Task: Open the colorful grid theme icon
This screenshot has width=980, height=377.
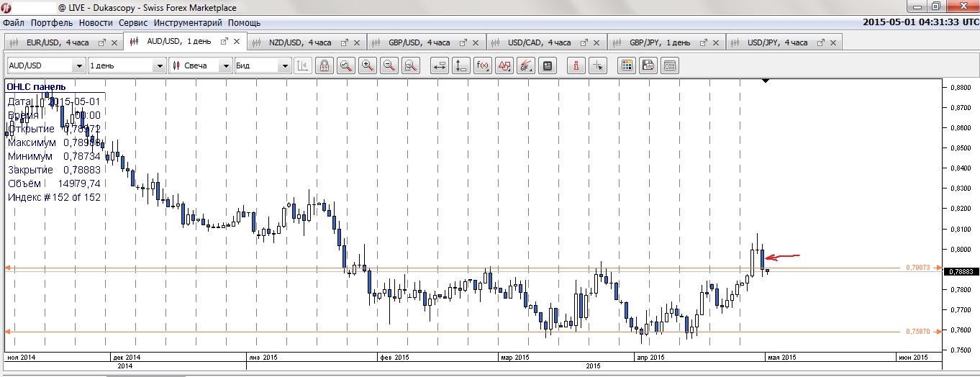Action: 627,66
